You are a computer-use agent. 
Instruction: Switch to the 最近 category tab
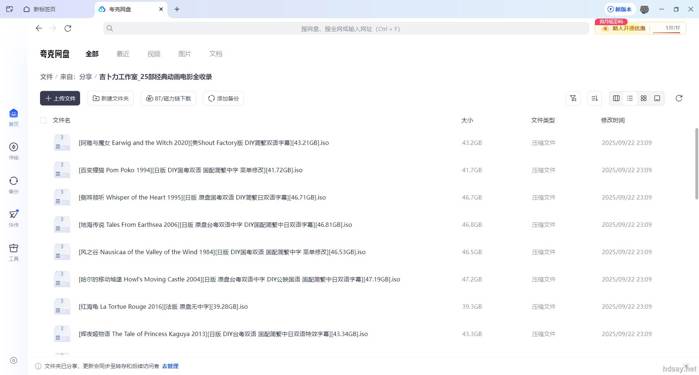[123, 54]
